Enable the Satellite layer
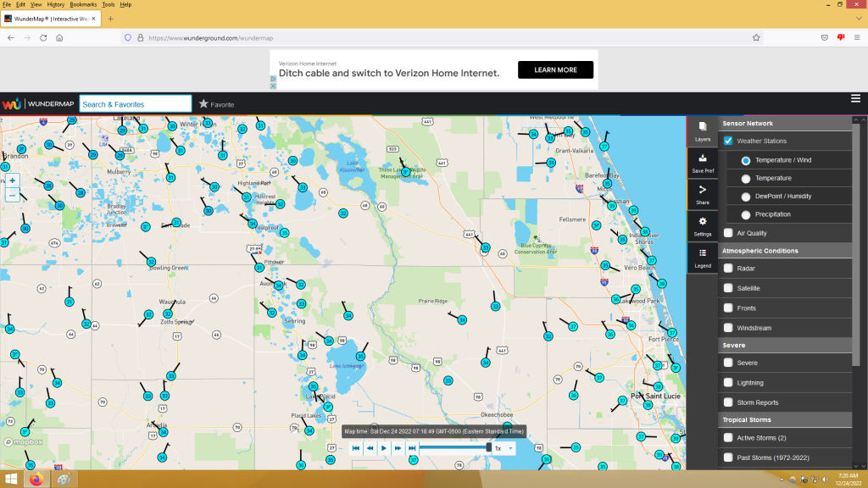Screen dimensions: 868x488 728,288
